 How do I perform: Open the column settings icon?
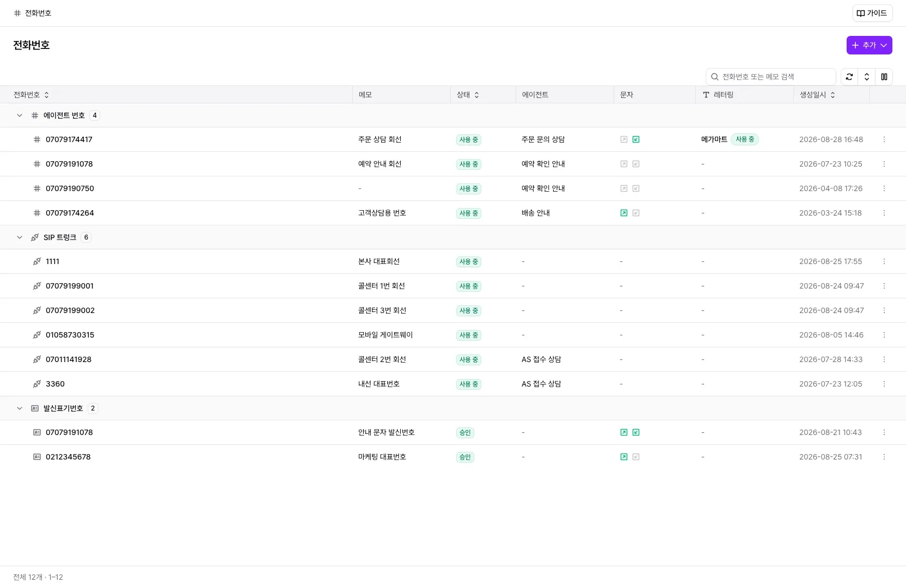click(884, 77)
